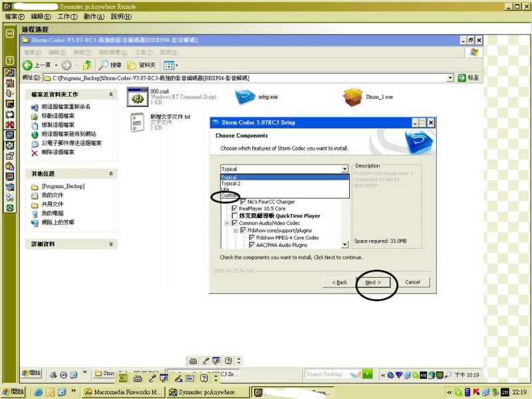Click the Explorer forward arrow button
Image resolution: width=532 pixels, height=399 pixels.
click(66, 65)
